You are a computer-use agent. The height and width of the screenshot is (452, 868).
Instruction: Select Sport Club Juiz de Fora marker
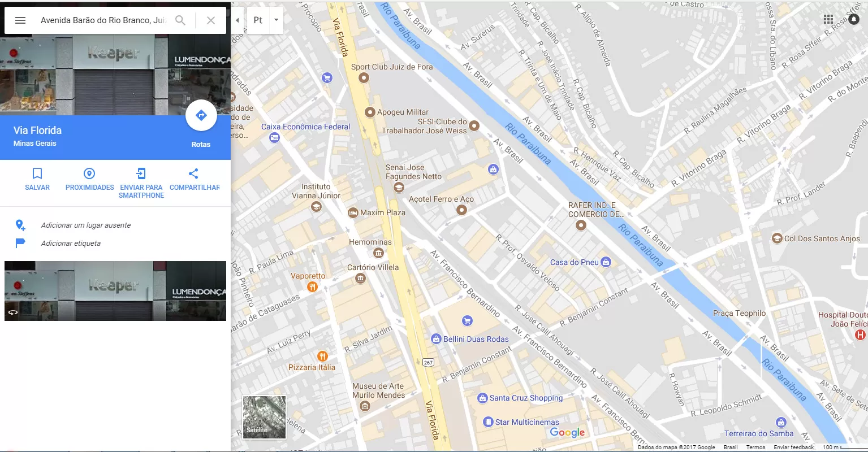[364, 77]
